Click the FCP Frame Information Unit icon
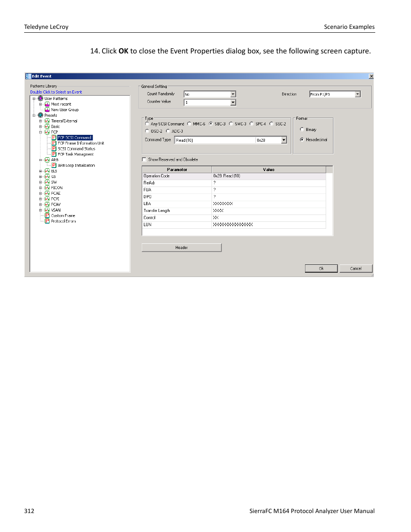 (x=54, y=143)
